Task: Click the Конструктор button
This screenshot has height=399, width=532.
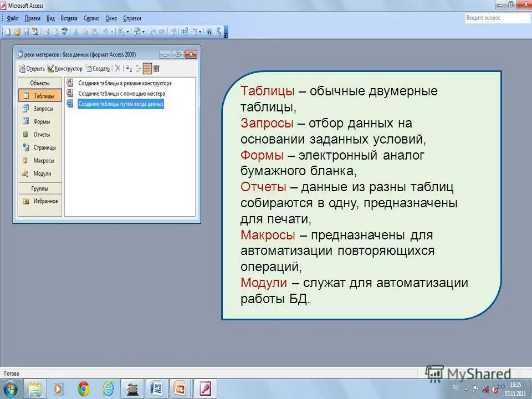Action: pyautogui.click(x=65, y=69)
